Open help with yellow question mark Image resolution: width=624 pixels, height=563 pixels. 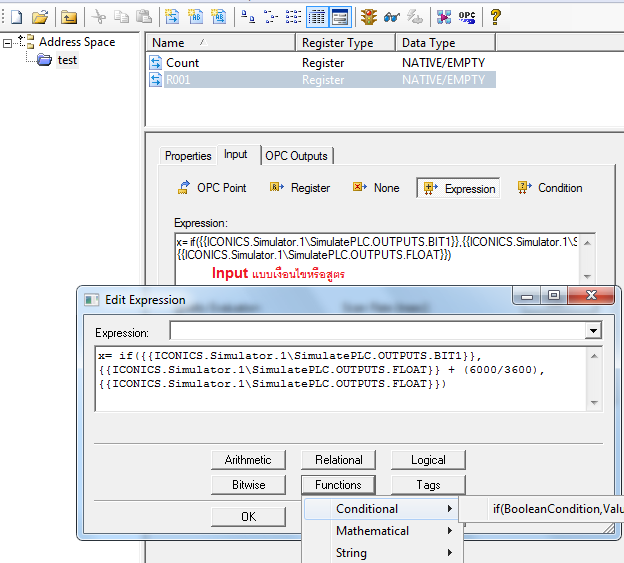click(495, 17)
